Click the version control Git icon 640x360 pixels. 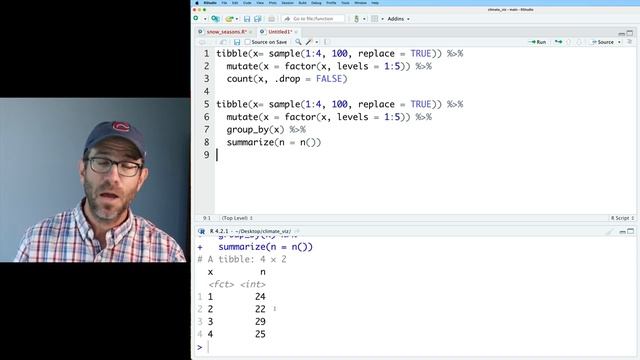point(356,19)
